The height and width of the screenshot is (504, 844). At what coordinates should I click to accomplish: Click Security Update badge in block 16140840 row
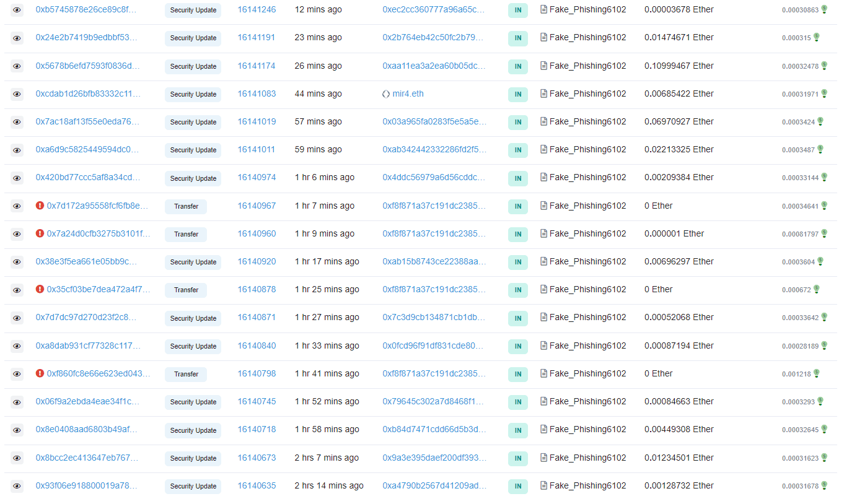[x=193, y=346]
